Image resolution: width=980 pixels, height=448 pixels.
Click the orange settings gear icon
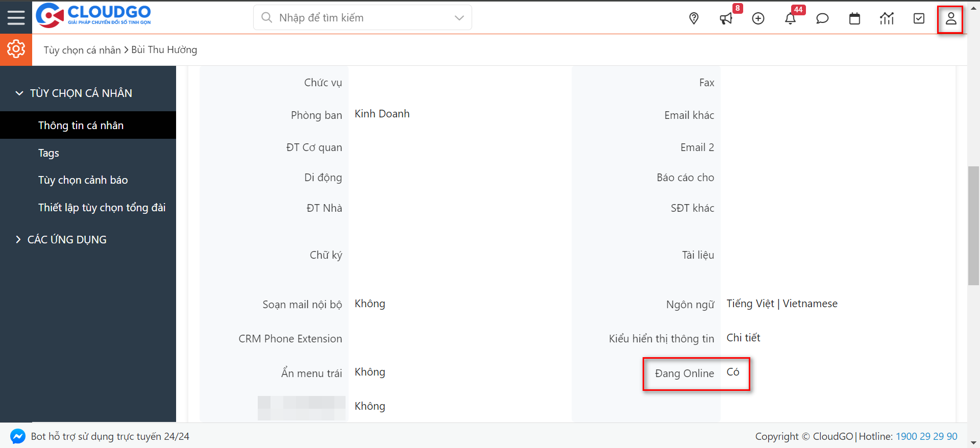point(16,49)
